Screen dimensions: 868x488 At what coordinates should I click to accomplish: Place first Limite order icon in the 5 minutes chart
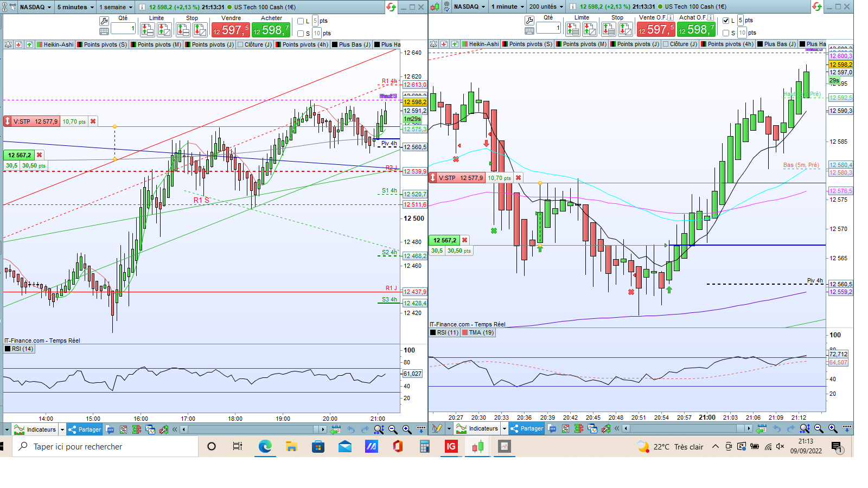pyautogui.click(x=147, y=30)
